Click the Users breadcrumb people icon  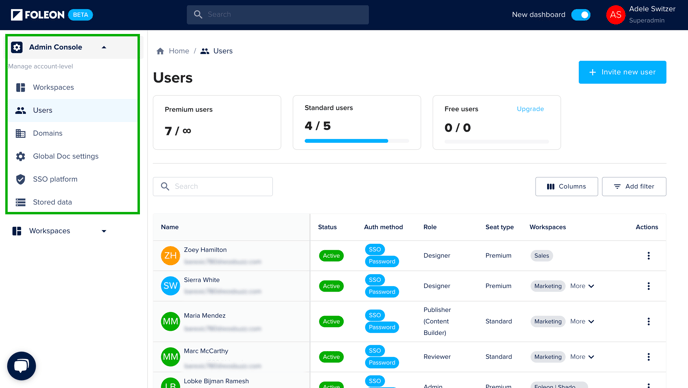tap(204, 51)
